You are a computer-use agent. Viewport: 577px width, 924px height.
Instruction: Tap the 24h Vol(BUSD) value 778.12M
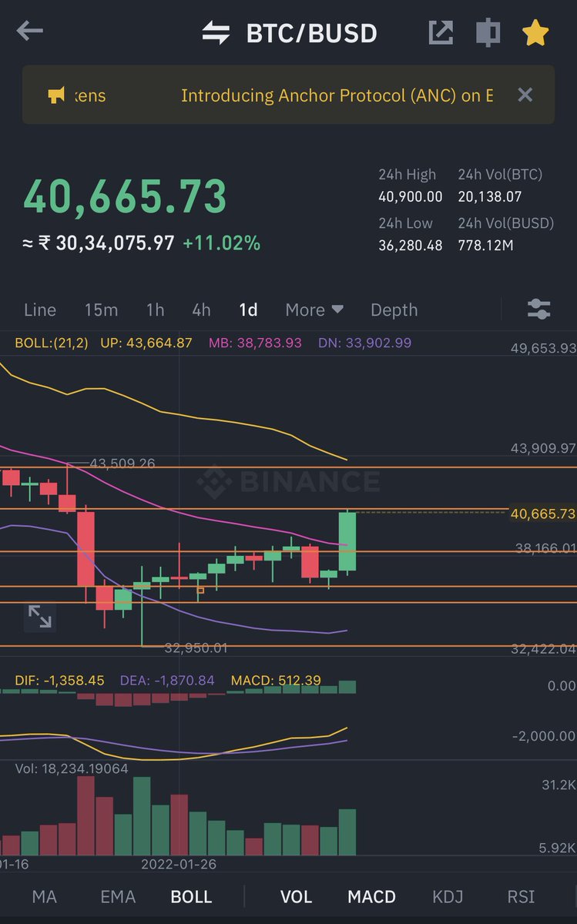click(485, 246)
